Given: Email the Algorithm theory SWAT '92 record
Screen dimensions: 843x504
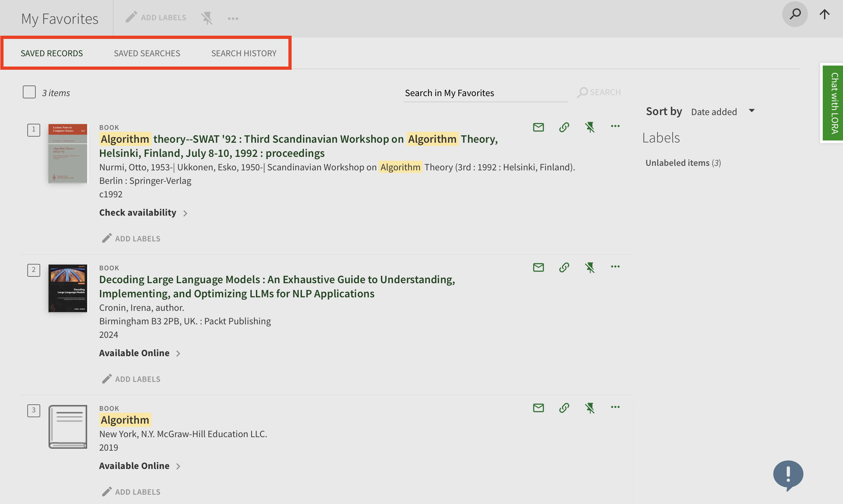Looking at the screenshot, I should click(x=538, y=127).
